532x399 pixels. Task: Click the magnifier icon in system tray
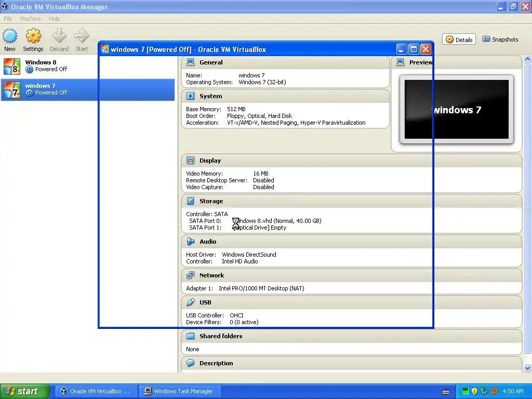494,391
